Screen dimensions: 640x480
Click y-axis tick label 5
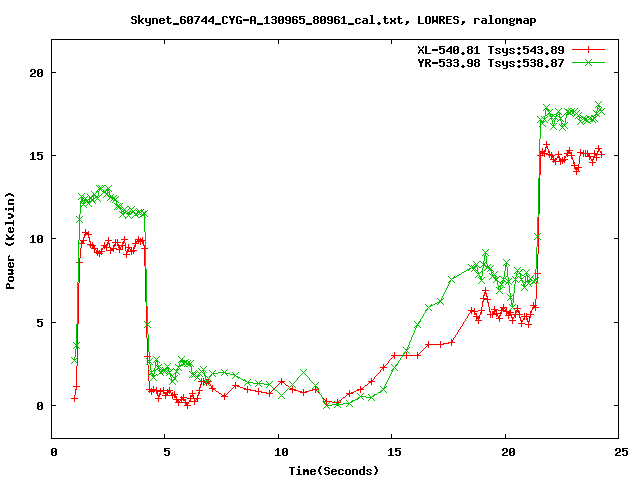tap(40, 323)
